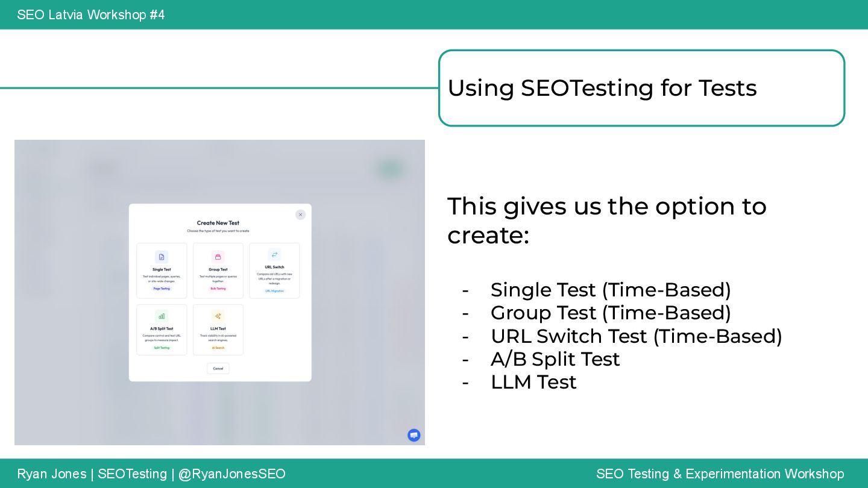Click the A/B Split Test bar chart icon

point(162,316)
